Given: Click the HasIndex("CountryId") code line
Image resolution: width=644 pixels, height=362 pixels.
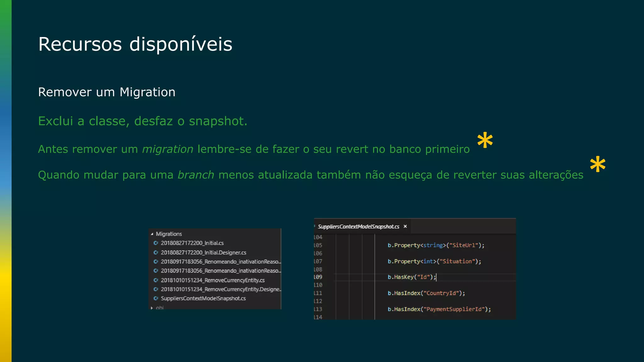Looking at the screenshot, I should pyautogui.click(x=426, y=293).
